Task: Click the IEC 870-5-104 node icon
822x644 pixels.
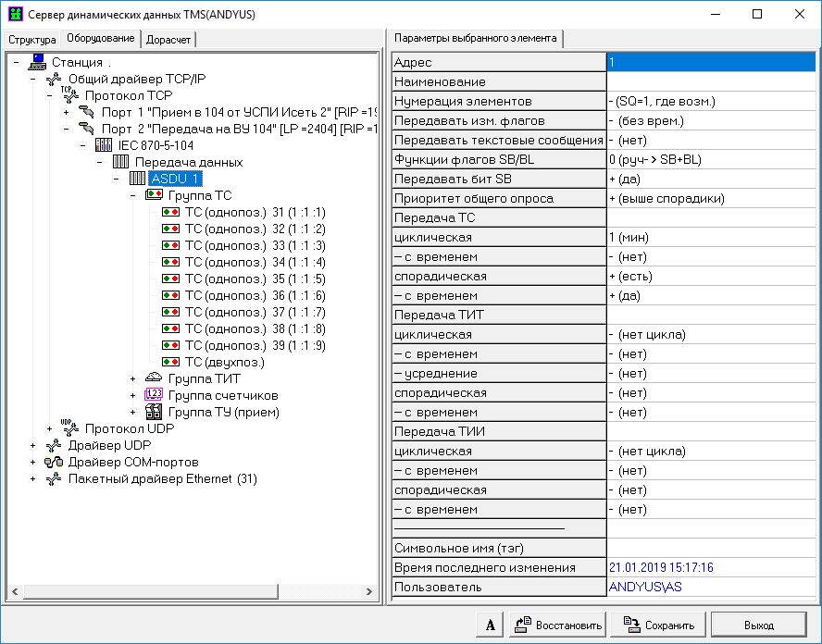Action: coord(104,145)
